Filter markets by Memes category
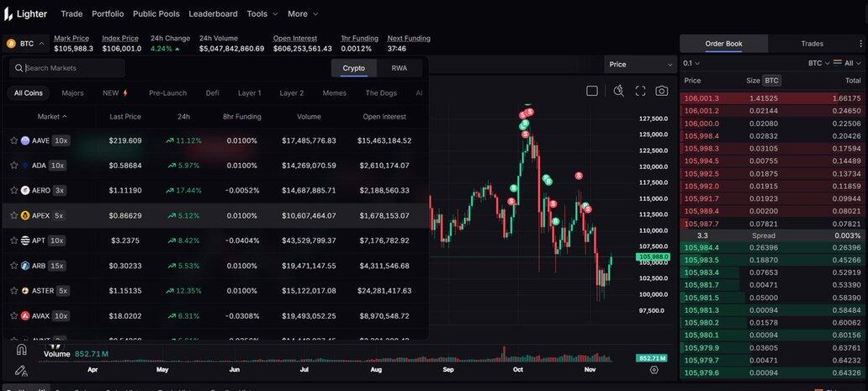This screenshot has height=391, width=868. (334, 92)
